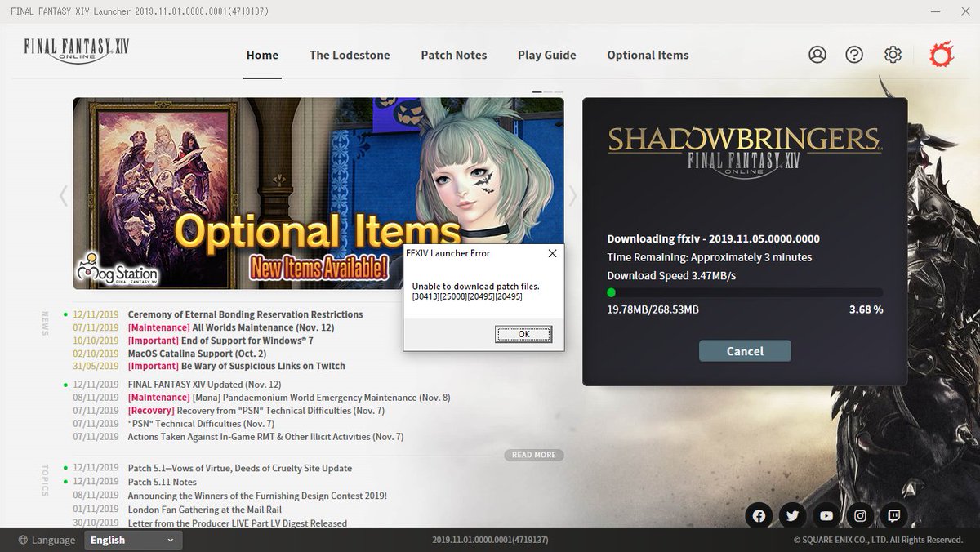Open "PSN" Technical Difficulties (Nov. 7) entry
The width and height of the screenshot is (980, 552).
(x=201, y=424)
